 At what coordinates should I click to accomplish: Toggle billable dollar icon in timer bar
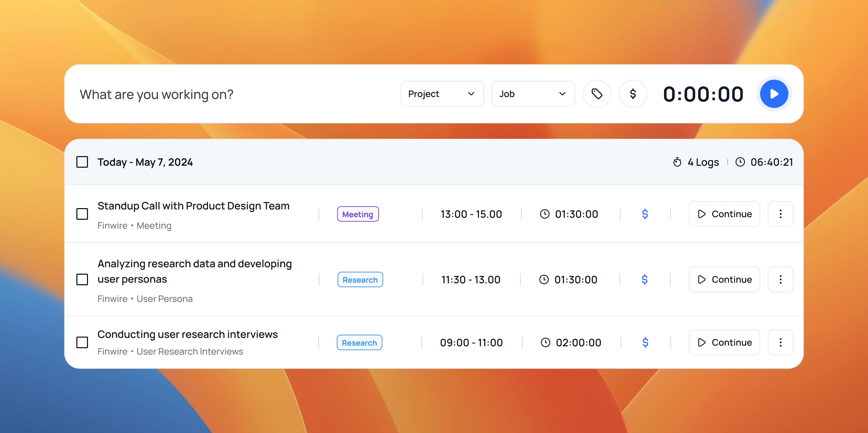(633, 94)
